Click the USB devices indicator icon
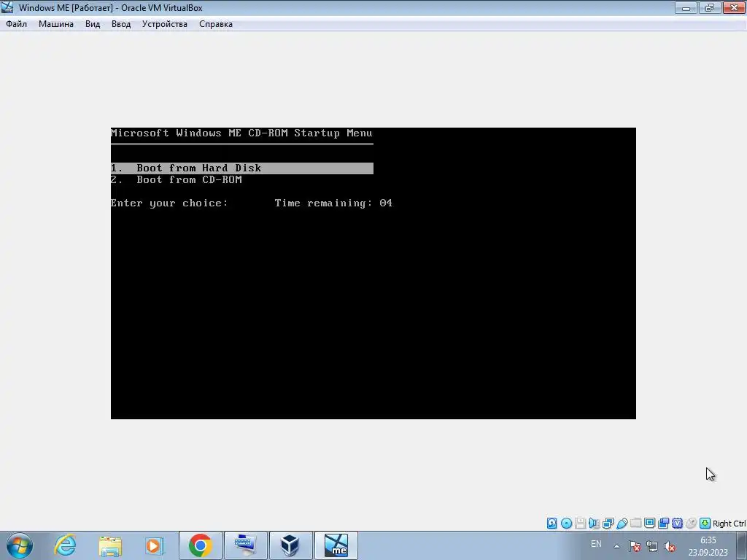747x560 pixels. [622, 524]
